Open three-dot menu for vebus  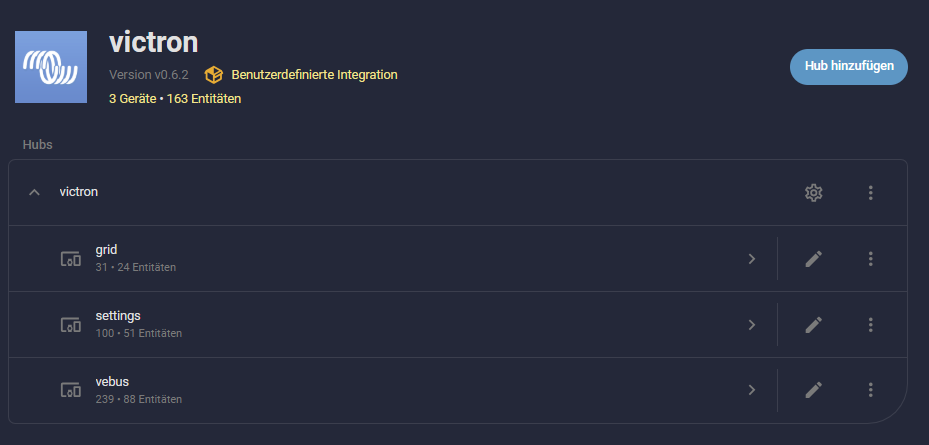coord(871,390)
